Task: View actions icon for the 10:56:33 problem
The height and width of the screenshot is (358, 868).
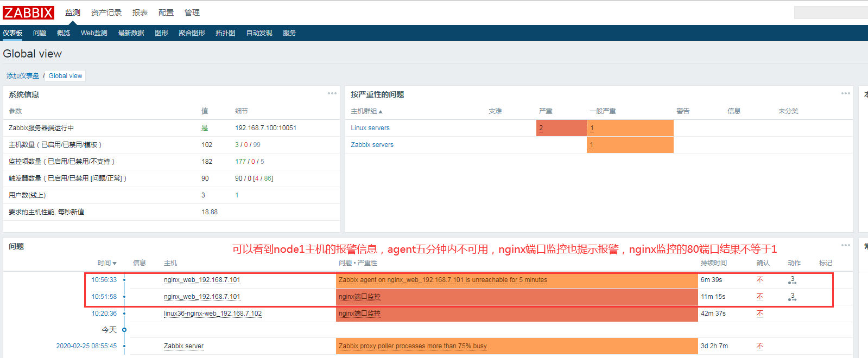Action: [793, 280]
